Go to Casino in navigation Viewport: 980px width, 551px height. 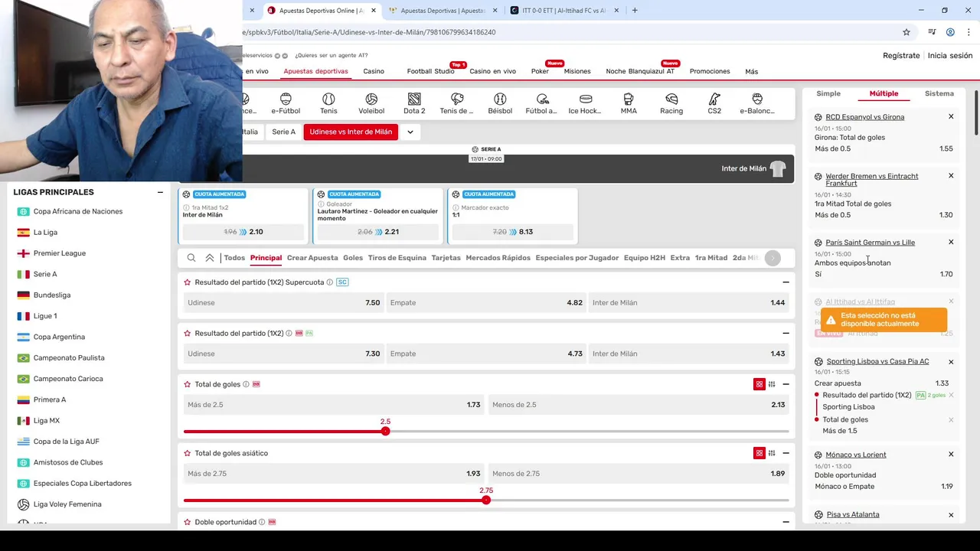[374, 71]
